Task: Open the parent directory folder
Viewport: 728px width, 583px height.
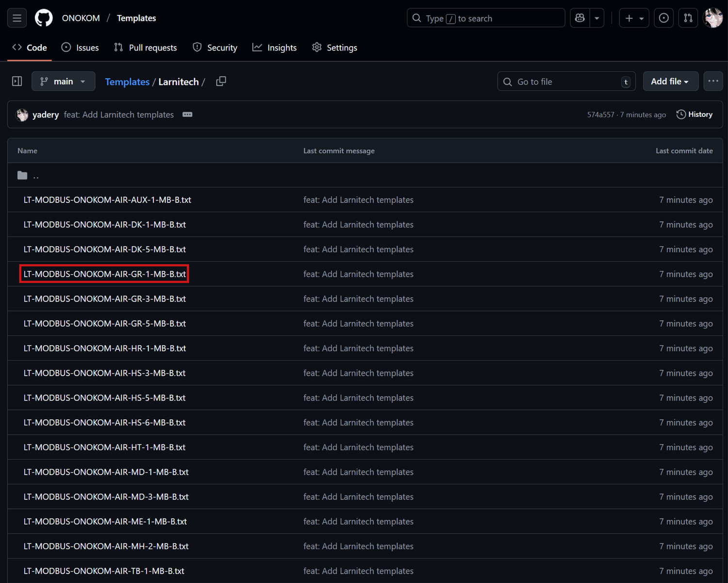Action: tap(29, 176)
